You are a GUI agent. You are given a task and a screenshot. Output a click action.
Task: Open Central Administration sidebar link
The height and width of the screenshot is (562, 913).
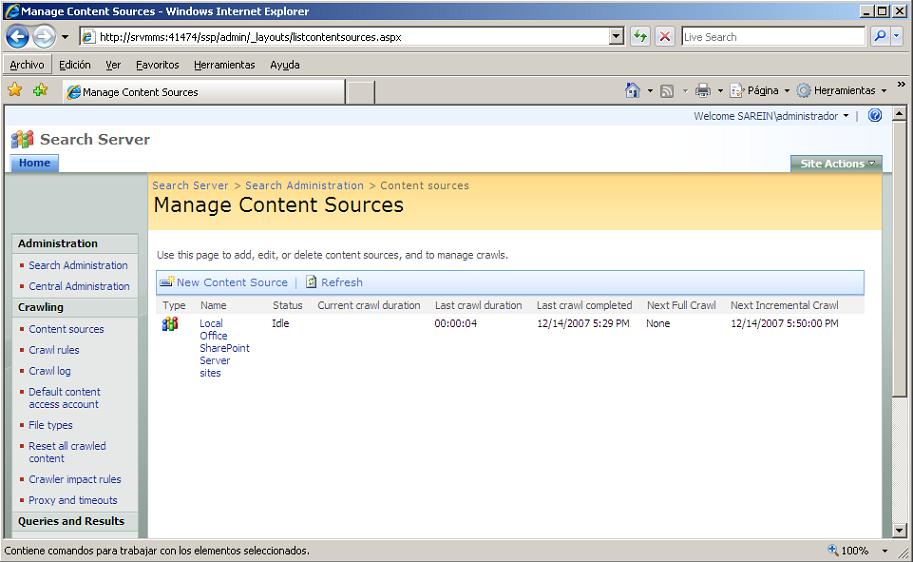click(x=79, y=286)
